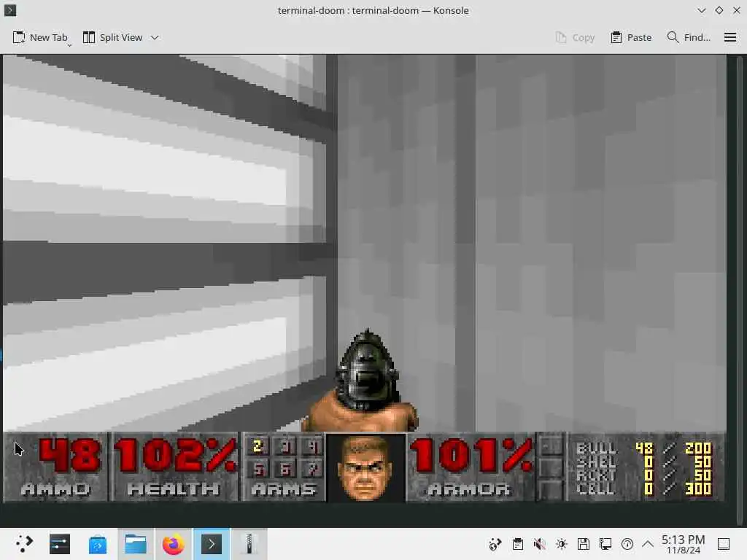Paste clipboard into the terminal

[631, 37]
